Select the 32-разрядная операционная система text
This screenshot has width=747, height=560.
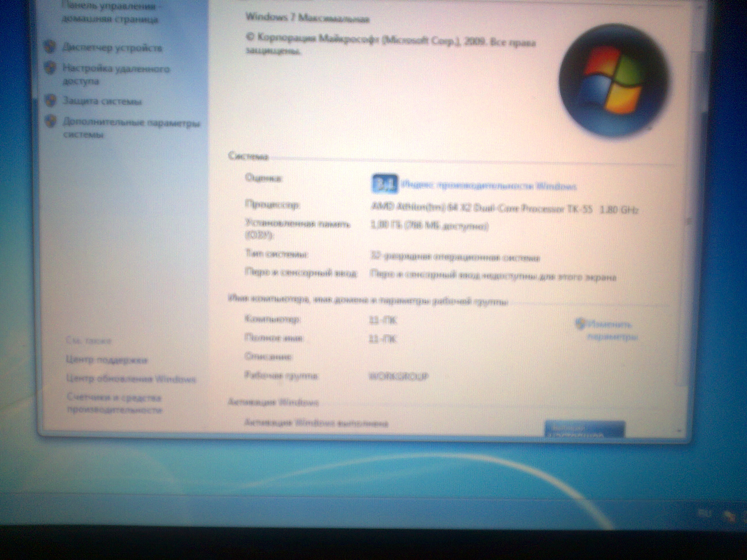coord(455,257)
